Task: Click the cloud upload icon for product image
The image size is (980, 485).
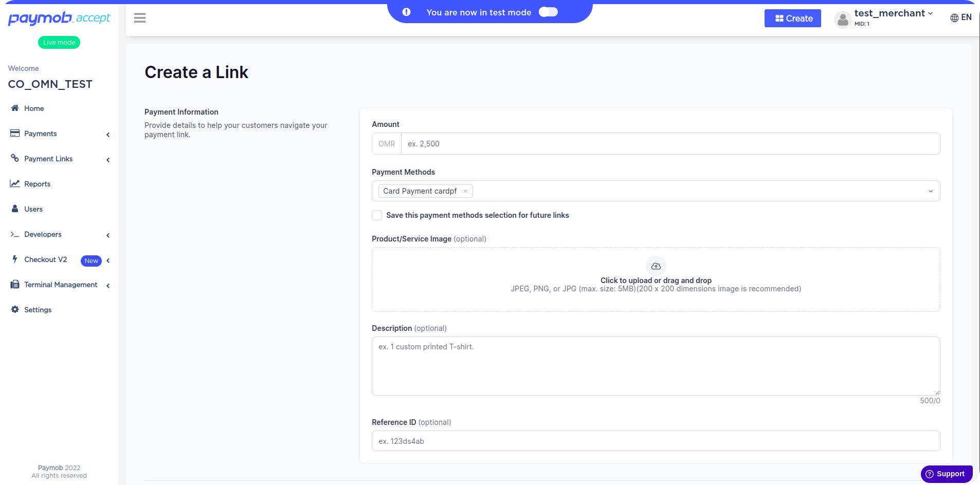Action: (656, 266)
